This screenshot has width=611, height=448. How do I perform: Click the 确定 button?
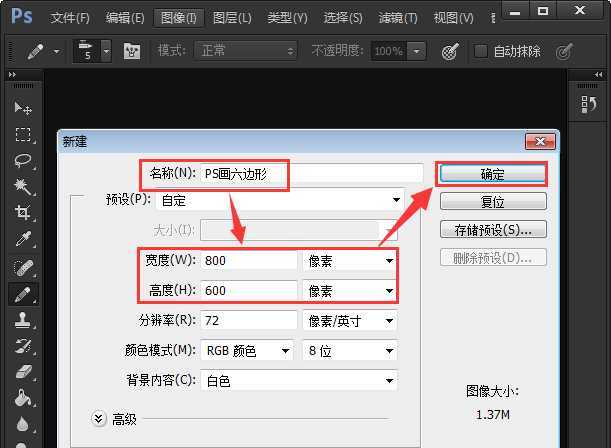[493, 174]
